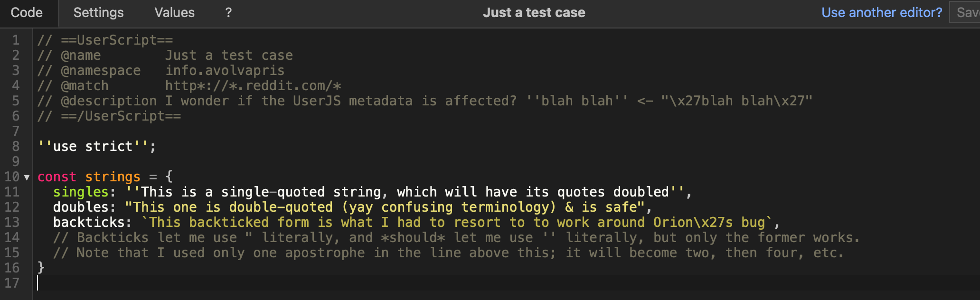Screen dimensions: 980x300
Task: Open the Settings tab
Action: [x=98, y=13]
